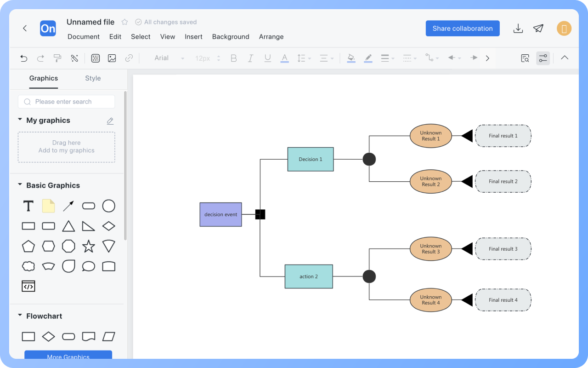Switch to the Style tab
This screenshot has height=368, width=588.
pyautogui.click(x=93, y=78)
